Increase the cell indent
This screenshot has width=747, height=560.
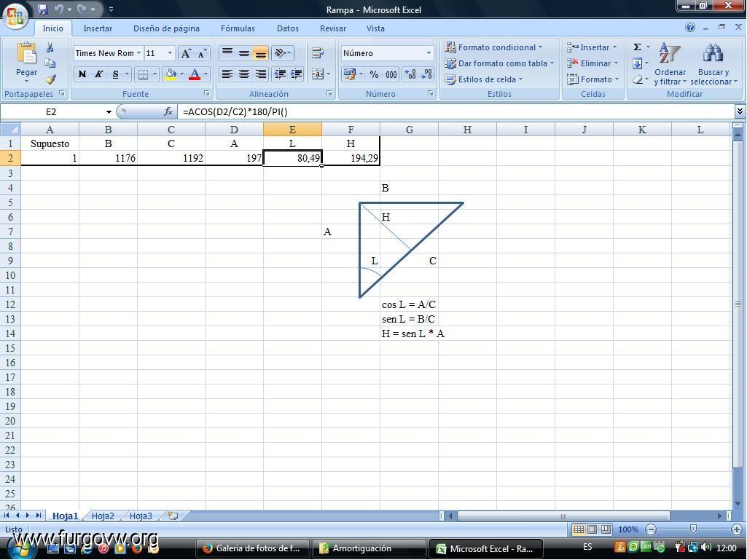coord(297,74)
